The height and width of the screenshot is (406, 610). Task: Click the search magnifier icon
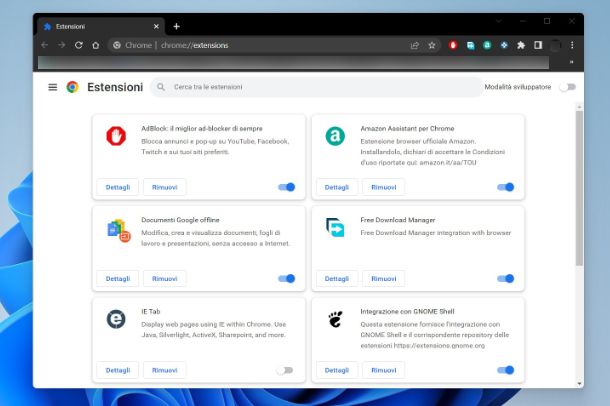click(161, 87)
